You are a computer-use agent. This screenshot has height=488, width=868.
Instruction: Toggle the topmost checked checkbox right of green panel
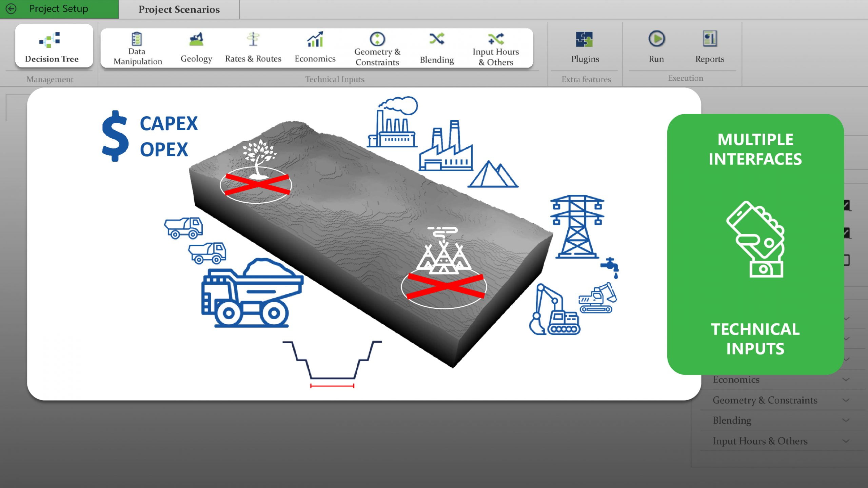(x=847, y=205)
